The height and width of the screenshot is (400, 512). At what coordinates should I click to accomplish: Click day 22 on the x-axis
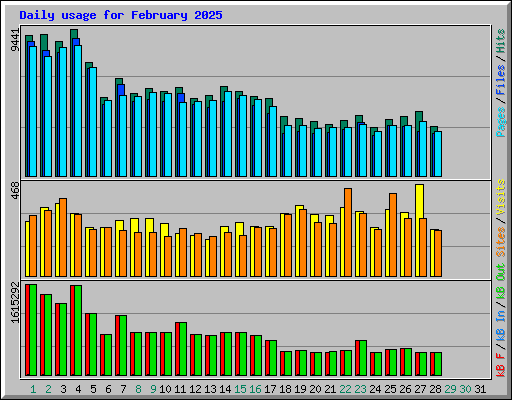tap(345, 389)
